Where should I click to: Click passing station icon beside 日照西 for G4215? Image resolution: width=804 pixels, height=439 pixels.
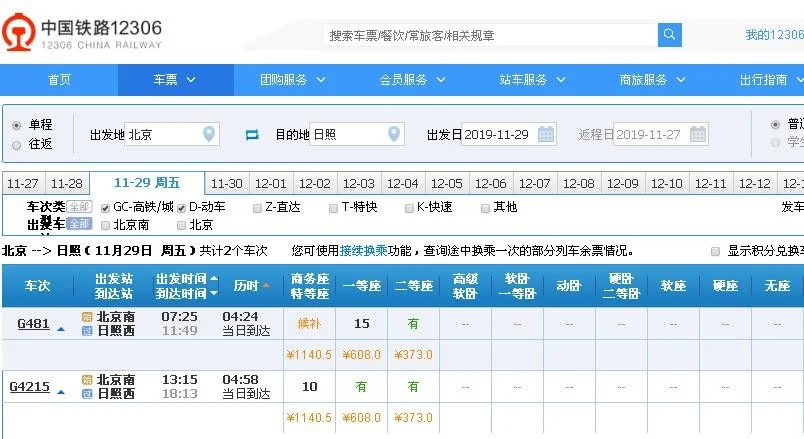[87, 394]
